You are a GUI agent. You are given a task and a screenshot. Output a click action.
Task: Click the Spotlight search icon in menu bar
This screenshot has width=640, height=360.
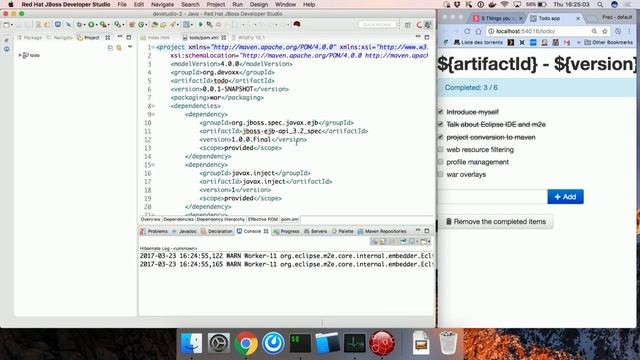tap(600, 4)
